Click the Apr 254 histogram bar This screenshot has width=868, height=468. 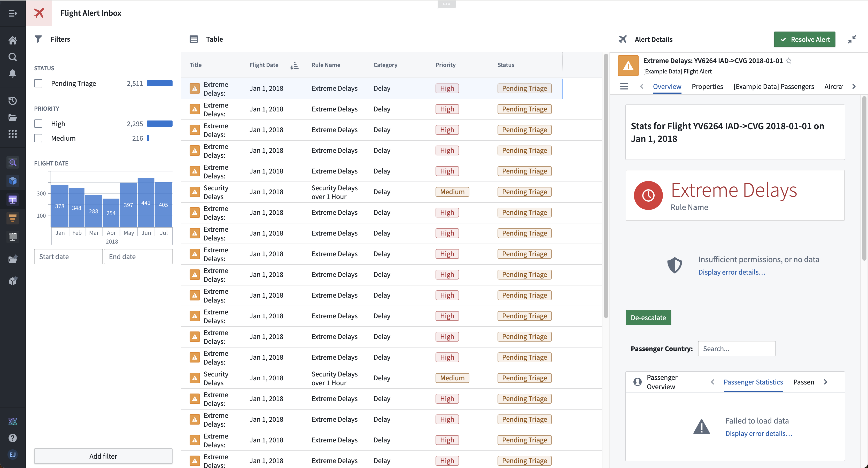tap(111, 213)
